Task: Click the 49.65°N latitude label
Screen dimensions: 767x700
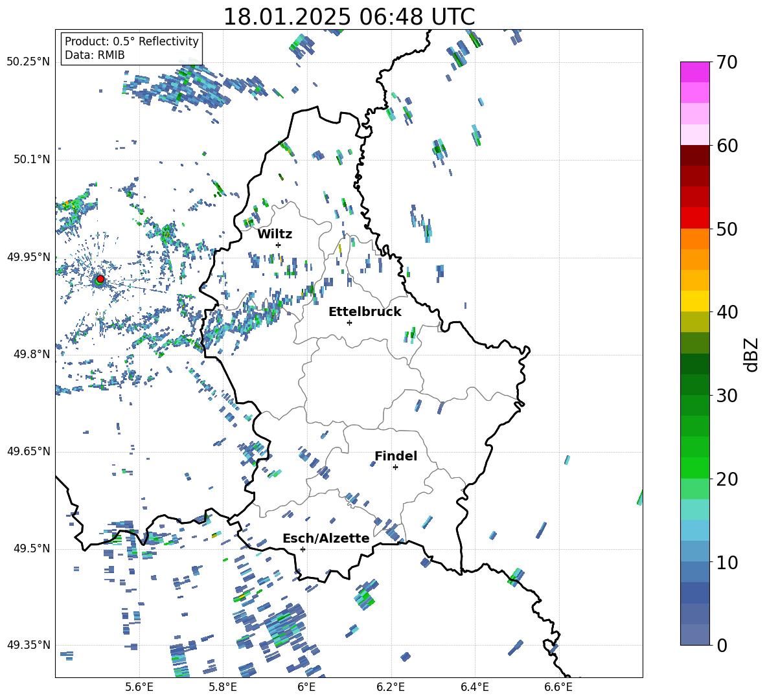Action: pos(29,451)
